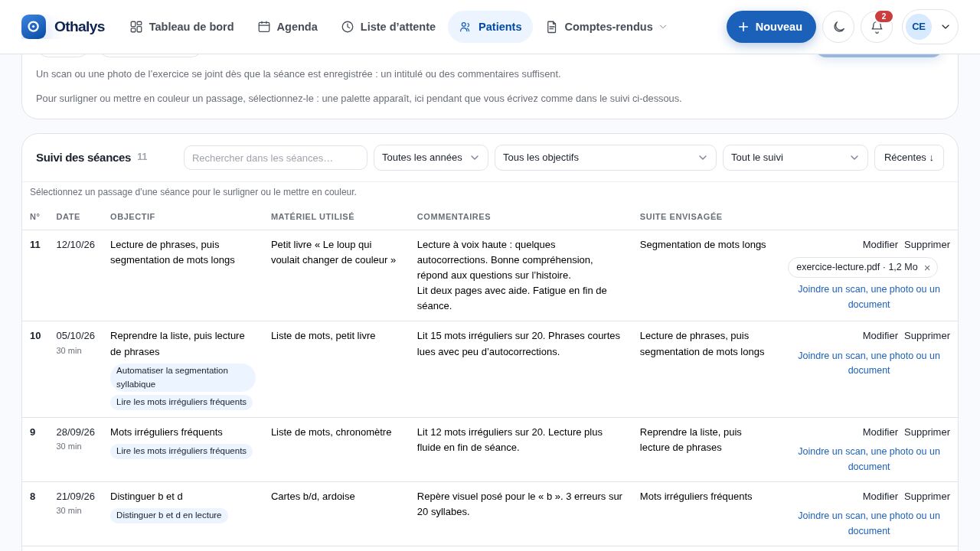The height and width of the screenshot is (551, 980).
Task: Open the notifications bell
Action: pyautogui.click(x=877, y=27)
